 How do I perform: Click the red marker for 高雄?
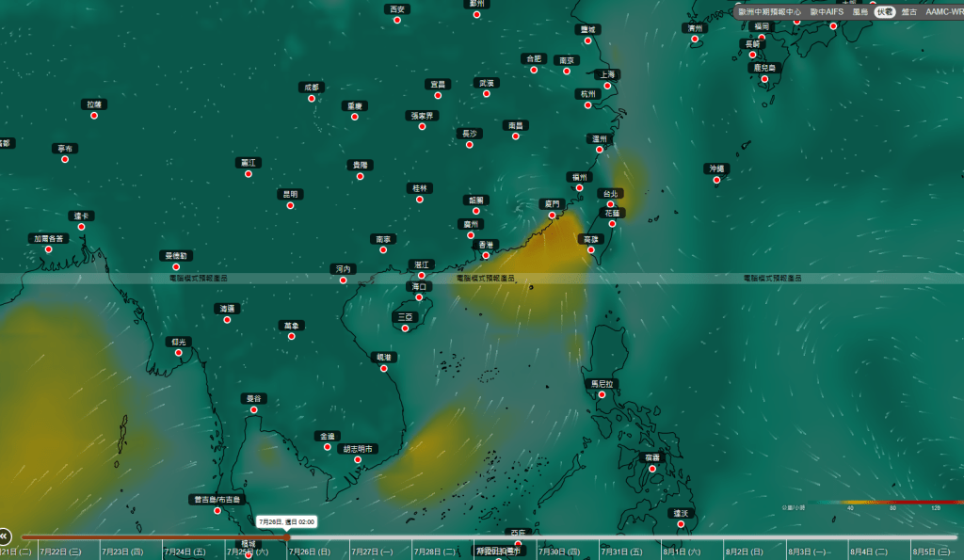click(x=591, y=250)
